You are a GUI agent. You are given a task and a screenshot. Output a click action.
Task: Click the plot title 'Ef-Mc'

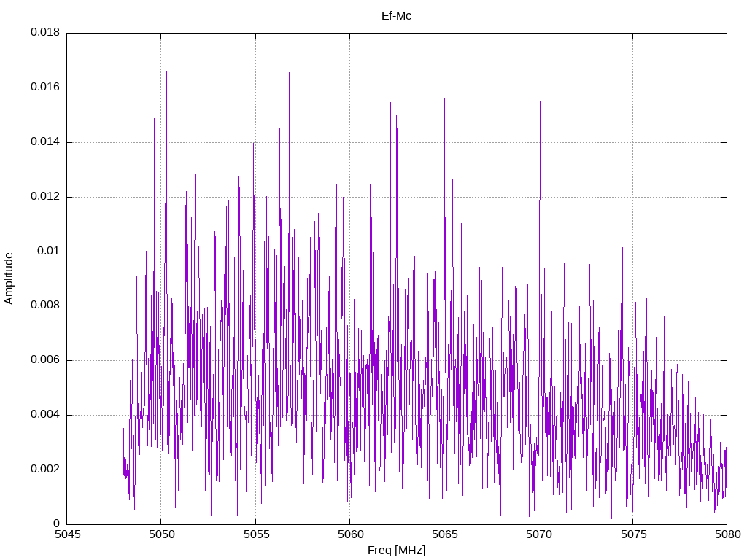(396, 16)
